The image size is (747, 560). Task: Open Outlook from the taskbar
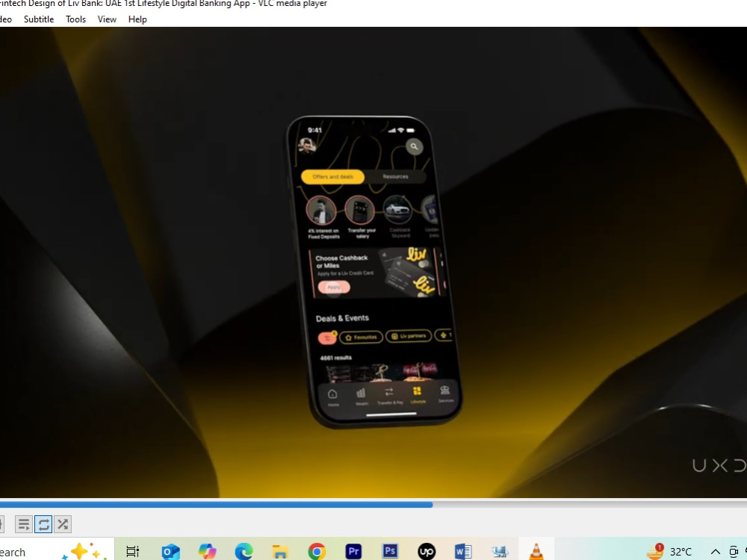(170, 552)
